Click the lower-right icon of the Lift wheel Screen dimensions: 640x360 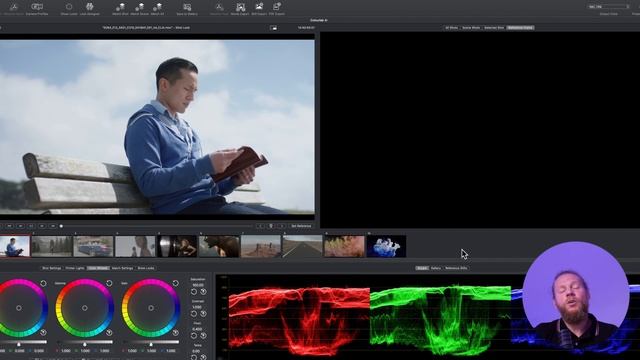(43, 333)
